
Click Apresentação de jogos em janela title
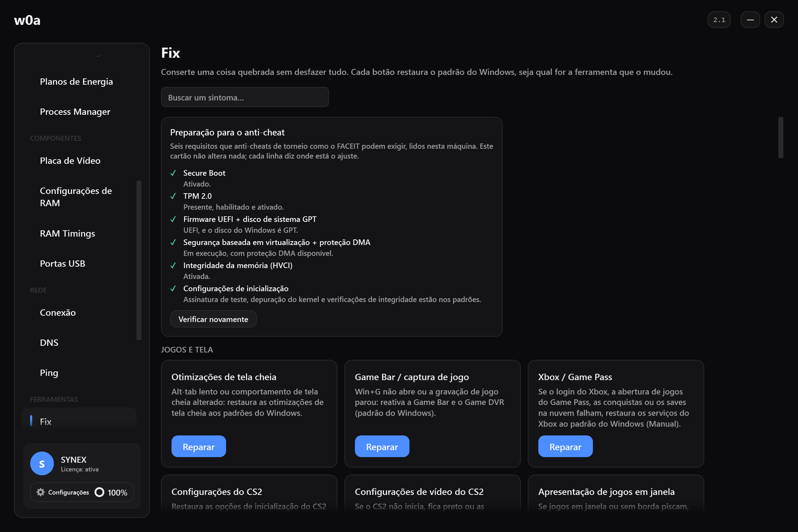(606, 492)
